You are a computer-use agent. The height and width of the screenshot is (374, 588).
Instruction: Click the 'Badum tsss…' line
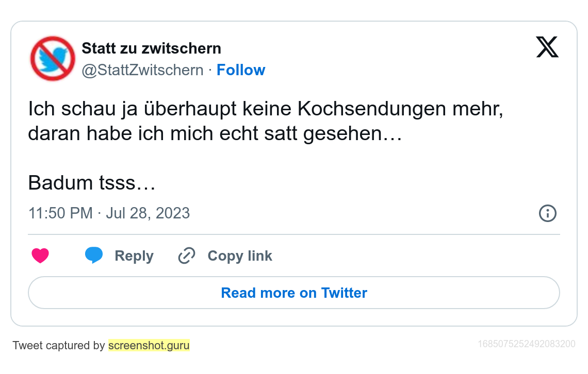(x=92, y=182)
